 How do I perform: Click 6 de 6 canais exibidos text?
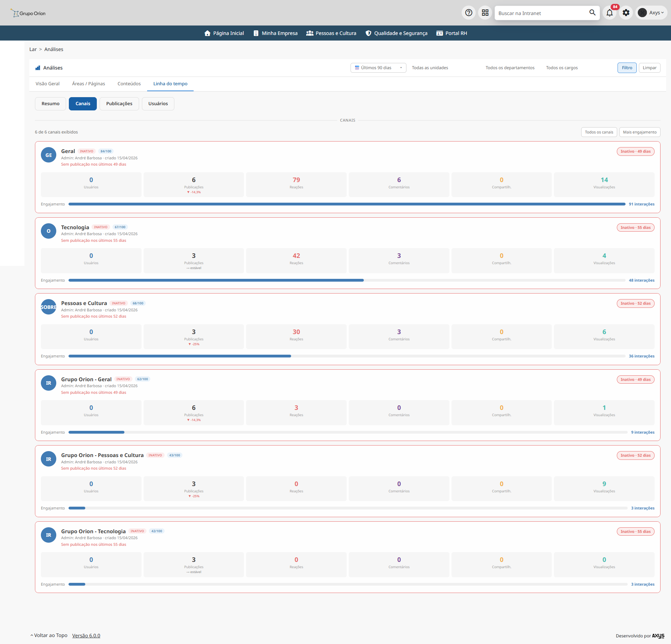coord(56,132)
